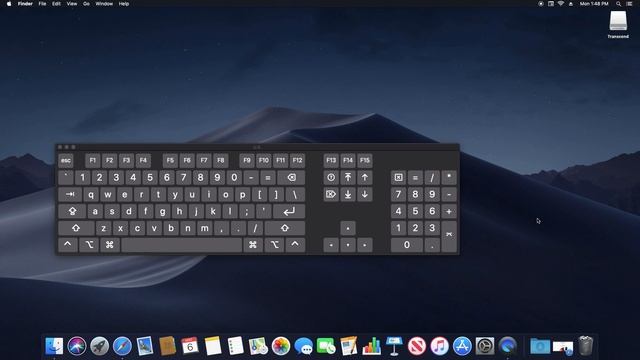Click the right shift key
This screenshot has height=360, width=640.
tap(285, 228)
